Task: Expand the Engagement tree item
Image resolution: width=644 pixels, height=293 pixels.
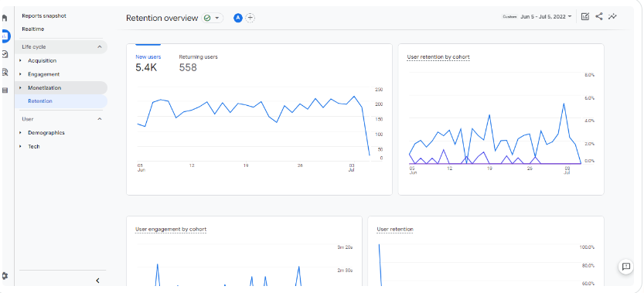Action: point(21,74)
